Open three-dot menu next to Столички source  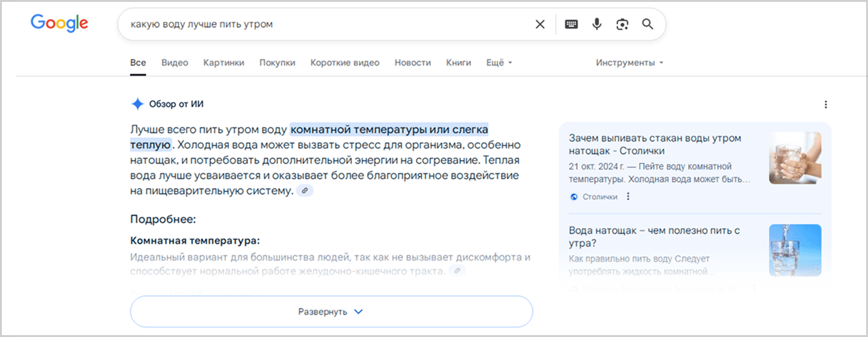(x=628, y=196)
